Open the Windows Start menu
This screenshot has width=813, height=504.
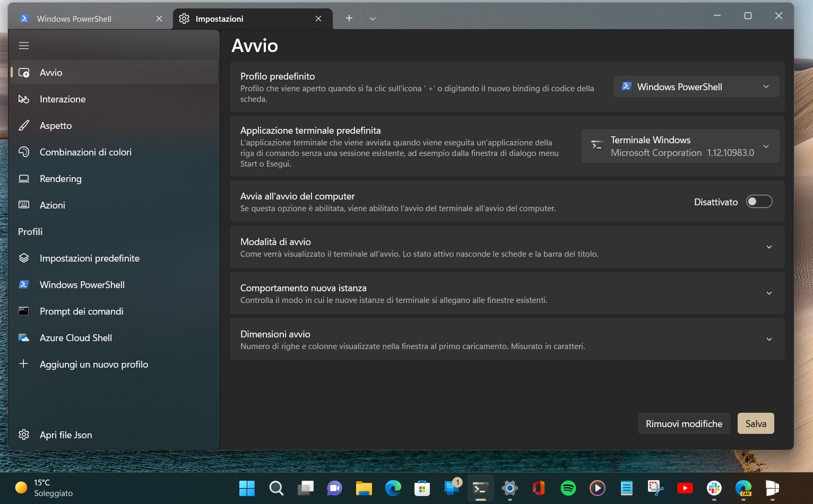point(247,488)
